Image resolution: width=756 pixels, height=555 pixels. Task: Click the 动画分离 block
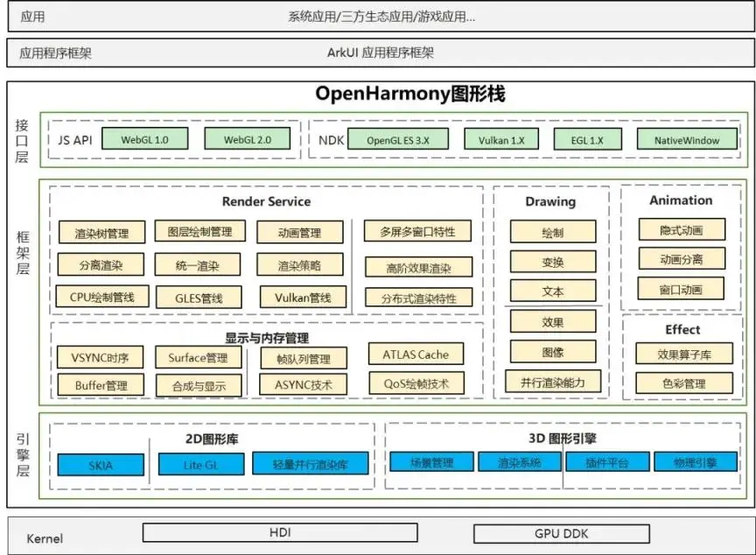[682, 259]
